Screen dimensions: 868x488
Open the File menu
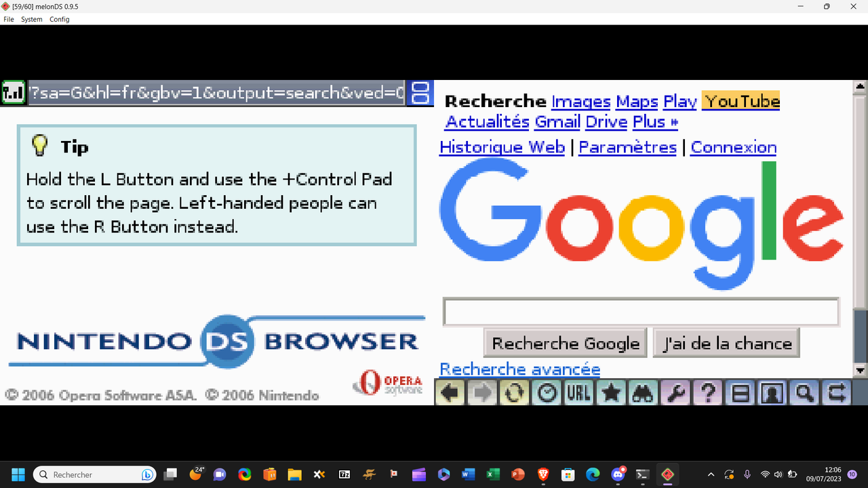[x=9, y=19]
